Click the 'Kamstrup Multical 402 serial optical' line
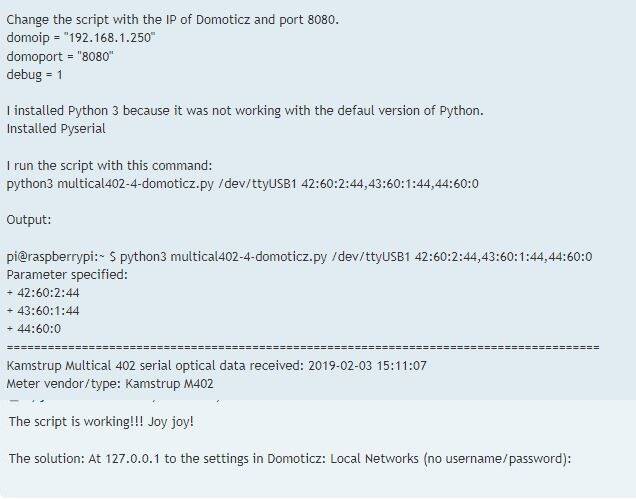This screenshot has width=636, height=499. coord(217,366)
